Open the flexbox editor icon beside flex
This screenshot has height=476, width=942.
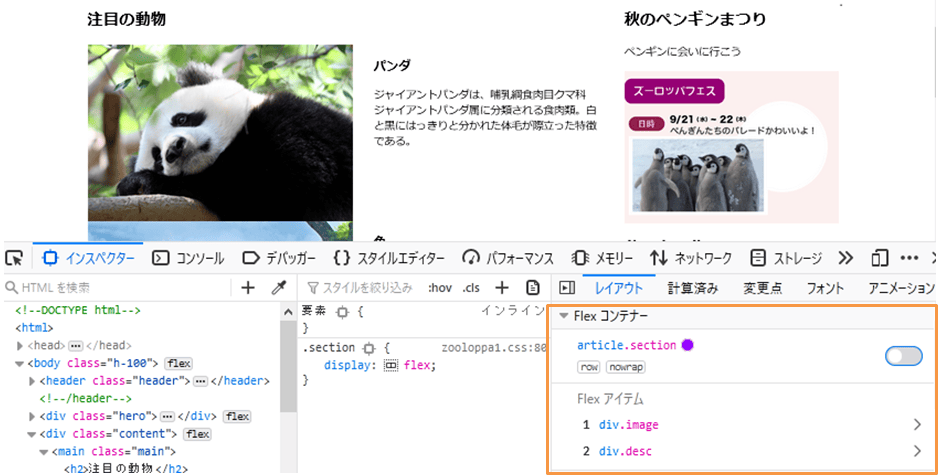pos(391,365)
